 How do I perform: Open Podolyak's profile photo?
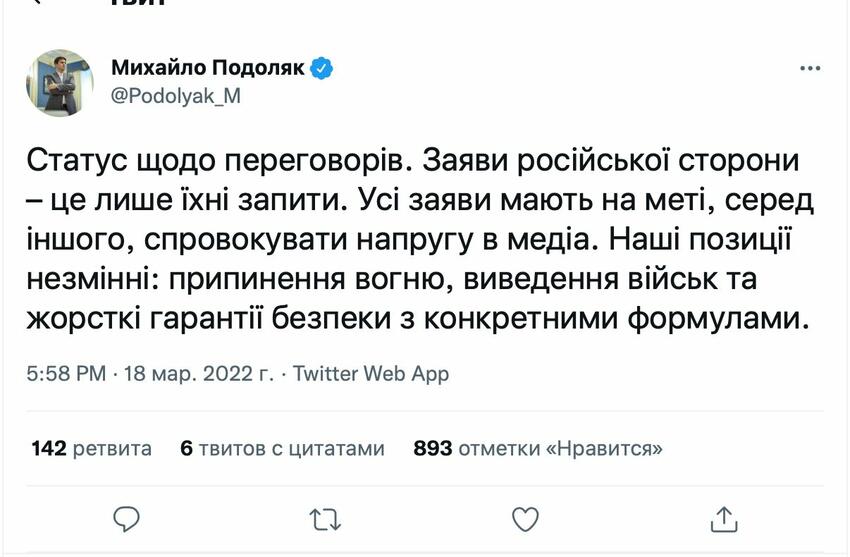tap(60, 83)
